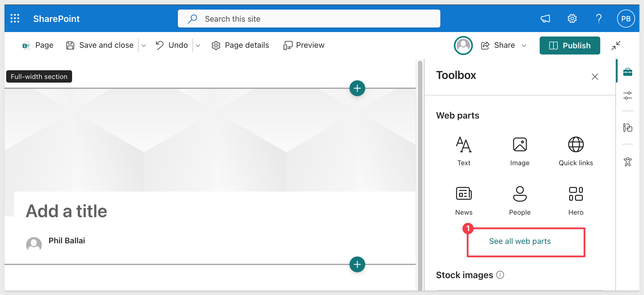Close the Toolbox panel

coord(595,77)
